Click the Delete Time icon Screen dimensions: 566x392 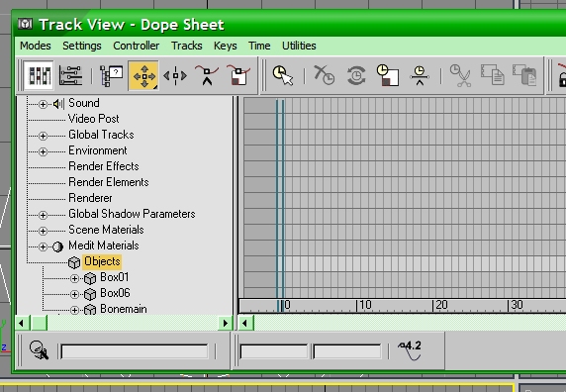pos(325,75)
